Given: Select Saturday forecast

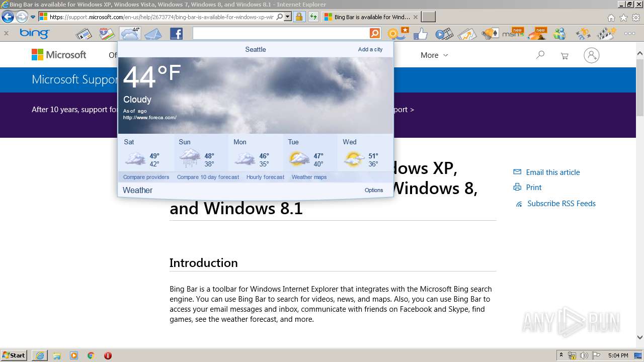Looking at the screenshot, I should click(x=146, y=153).
